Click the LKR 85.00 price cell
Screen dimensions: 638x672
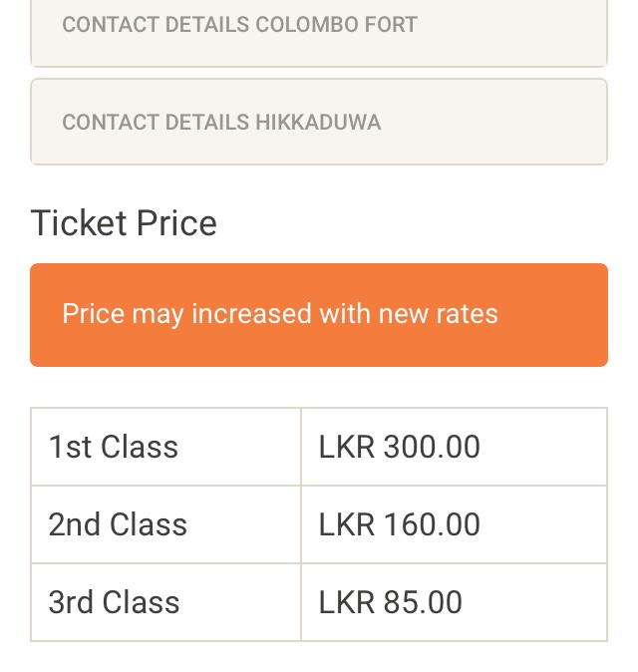pyautogui.click(x=454, y=602)
